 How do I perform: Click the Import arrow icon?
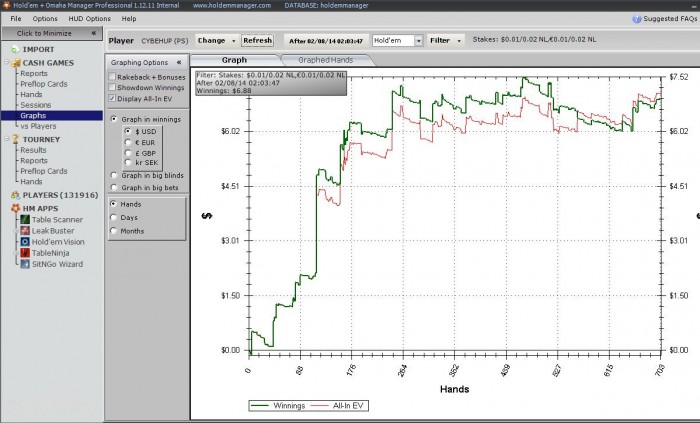pyautogui.click(x=15, y=49)
